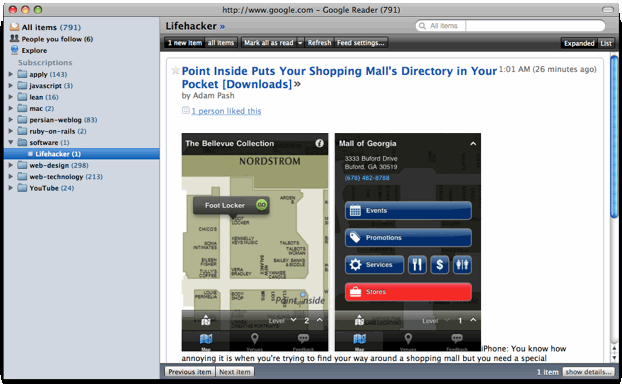Click the restrooms icon in mall image
Viewport: 622px width, 384px height.
pyautogui.click(x=462, y=265)
